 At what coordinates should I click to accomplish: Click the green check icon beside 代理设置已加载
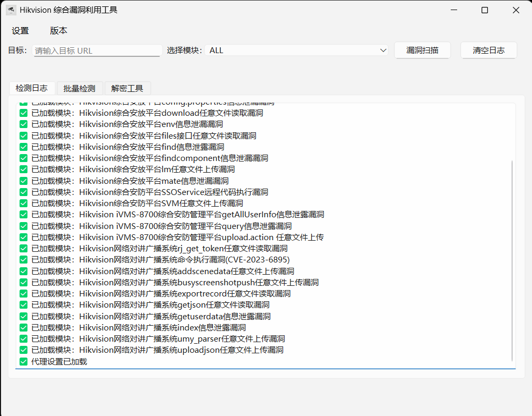click(23, 361)
